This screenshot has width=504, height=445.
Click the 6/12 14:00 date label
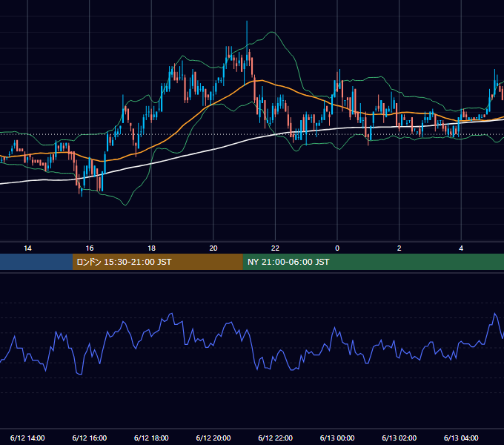27,438
